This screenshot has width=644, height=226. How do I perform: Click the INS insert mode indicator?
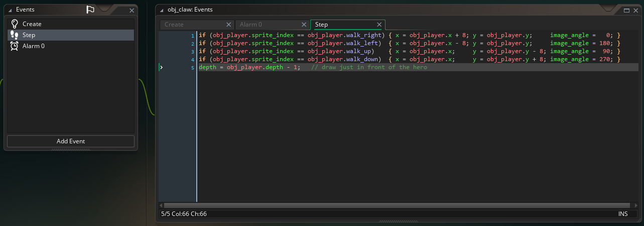coord(623,214)
